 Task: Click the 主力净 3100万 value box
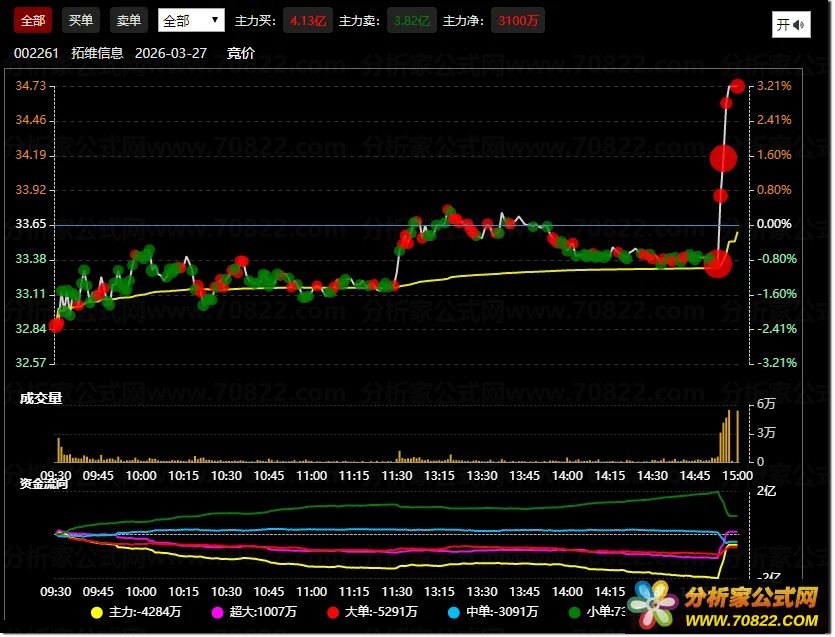tap(517, 21)
